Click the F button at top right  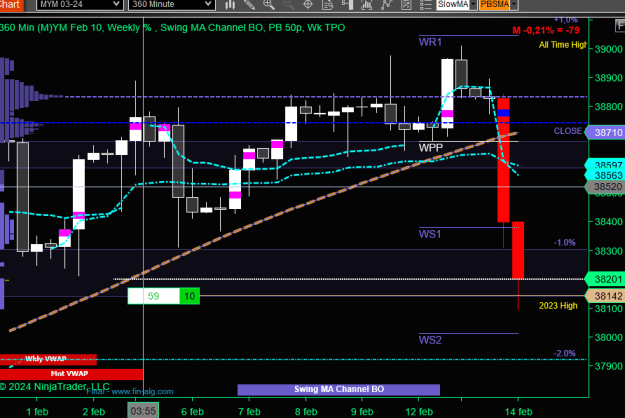620,26
